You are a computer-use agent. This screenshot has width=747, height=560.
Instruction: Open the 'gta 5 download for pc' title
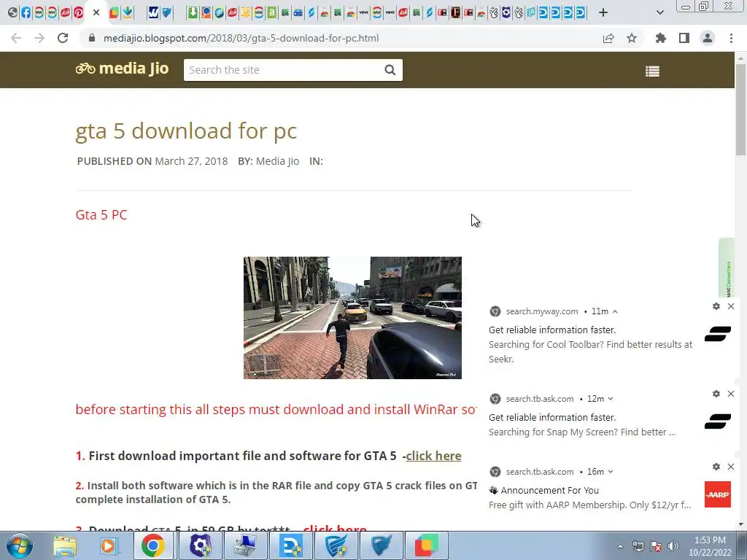tap(186, 131)
